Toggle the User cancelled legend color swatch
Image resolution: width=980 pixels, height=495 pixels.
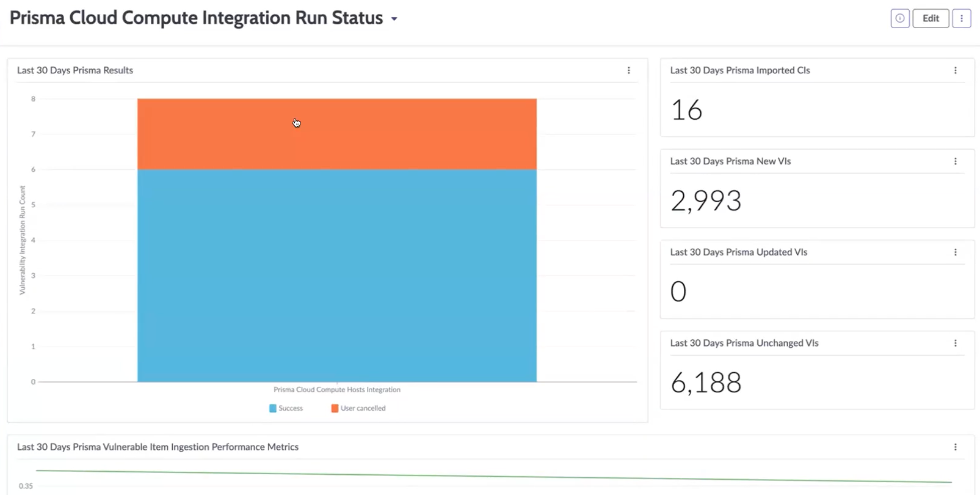click(x=335, y=408)
